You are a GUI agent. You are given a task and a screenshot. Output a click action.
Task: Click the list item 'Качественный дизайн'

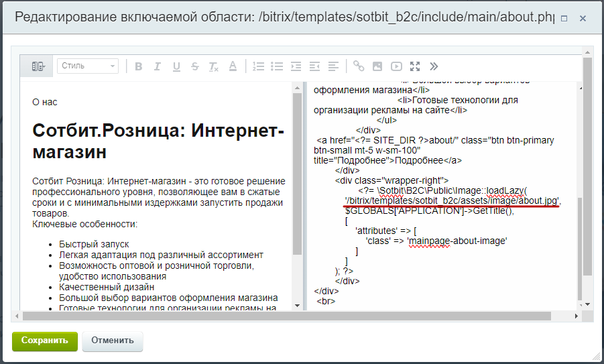point(107,287)
